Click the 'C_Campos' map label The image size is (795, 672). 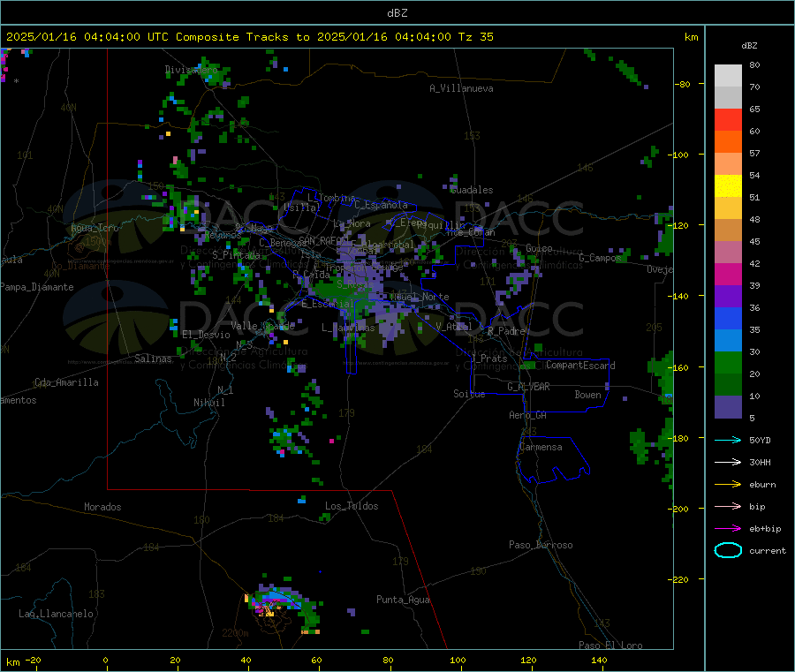600,258
